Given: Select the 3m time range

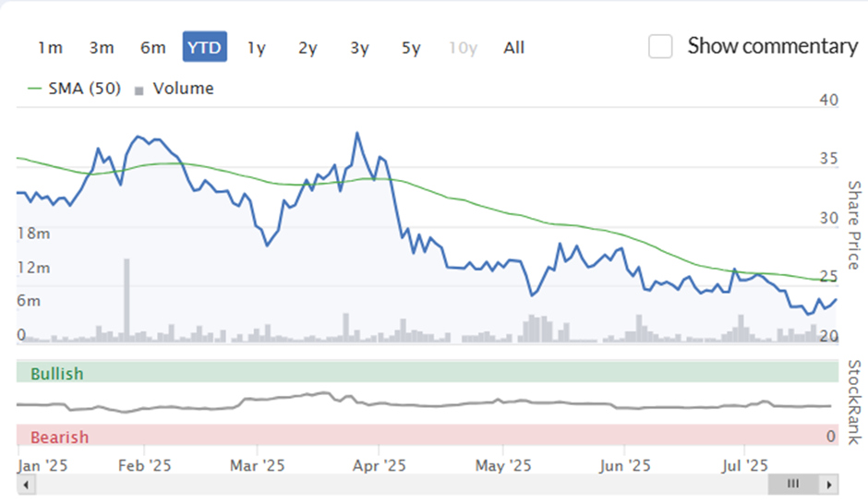Looking at the screenshot, I should tap(102, 48).
